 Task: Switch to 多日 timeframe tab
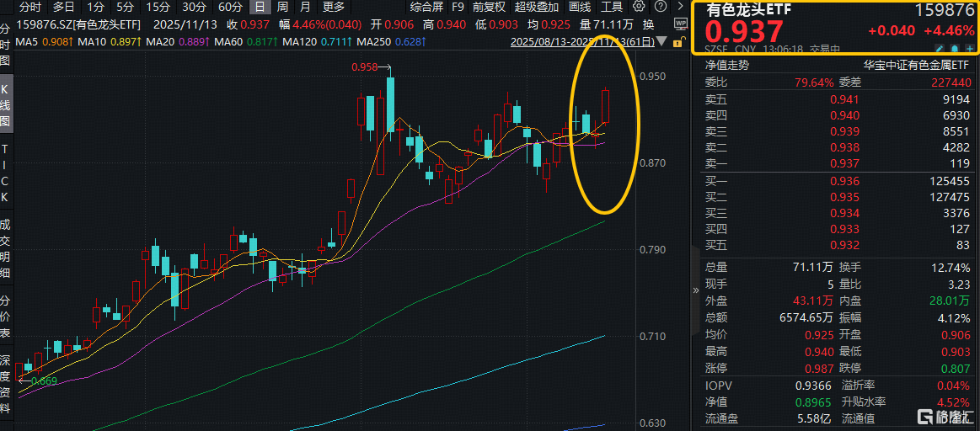coord(64,7)
